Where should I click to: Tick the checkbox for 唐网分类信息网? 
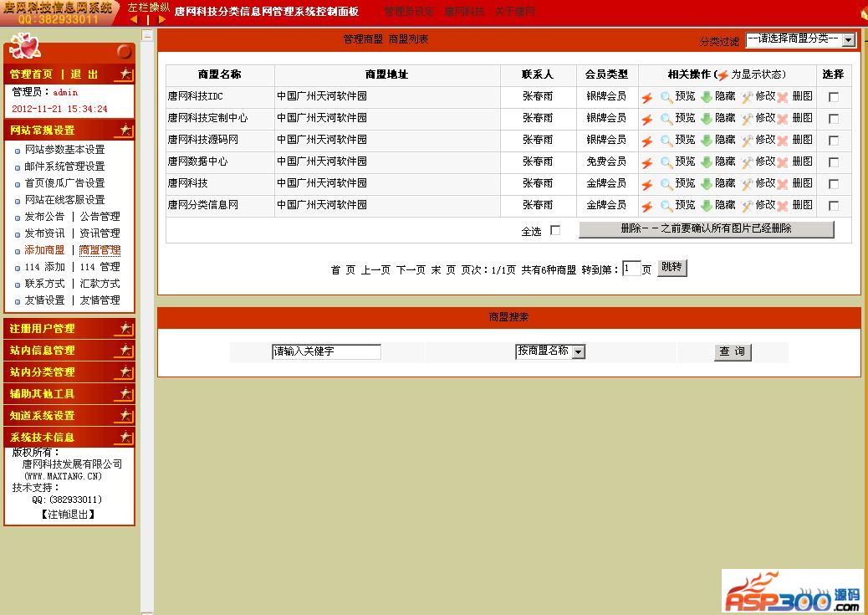(833, 206)
